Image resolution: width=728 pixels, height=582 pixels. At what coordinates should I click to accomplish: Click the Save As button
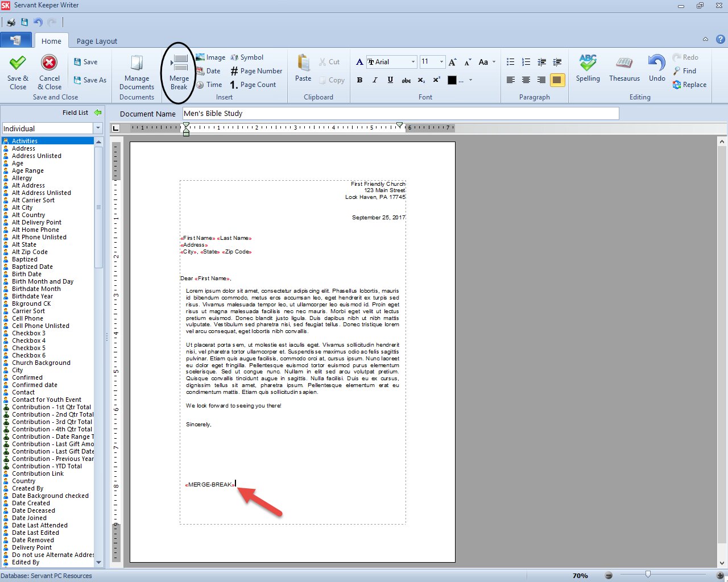click(90, 80)
